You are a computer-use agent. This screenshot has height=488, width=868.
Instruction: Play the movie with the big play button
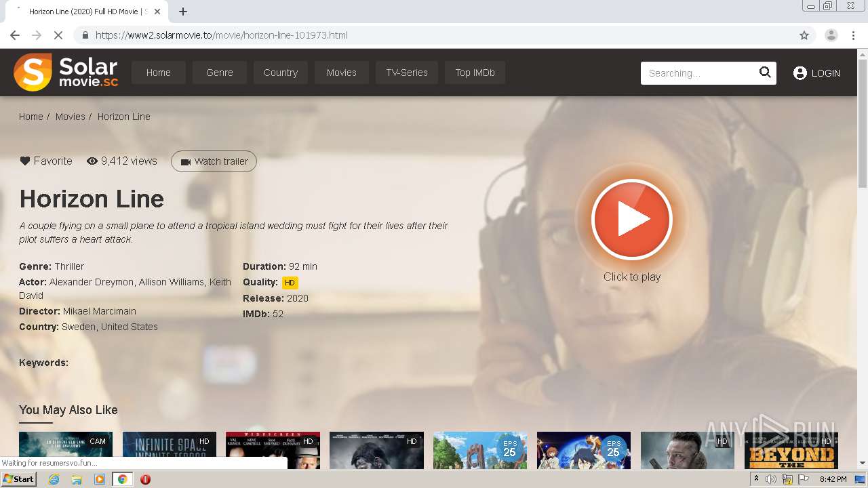(x=631, y=220)
